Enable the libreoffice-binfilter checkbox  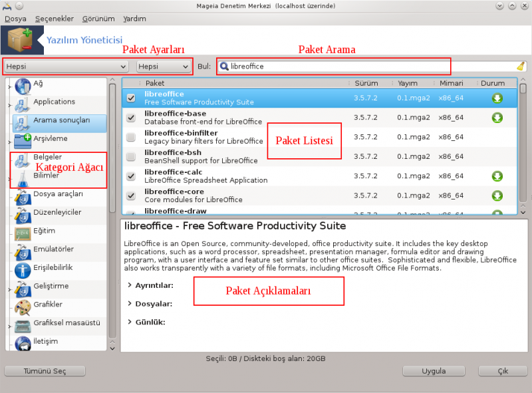131,137
